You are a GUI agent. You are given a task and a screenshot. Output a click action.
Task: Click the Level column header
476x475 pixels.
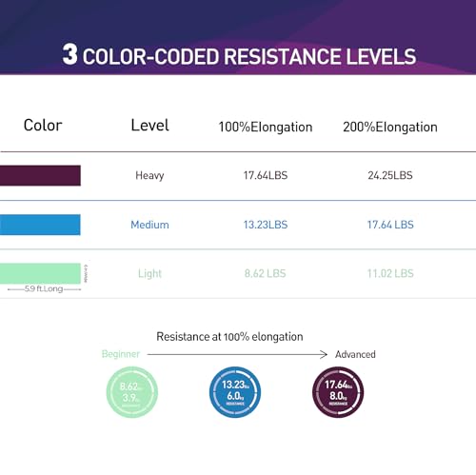tap(150, 126)
